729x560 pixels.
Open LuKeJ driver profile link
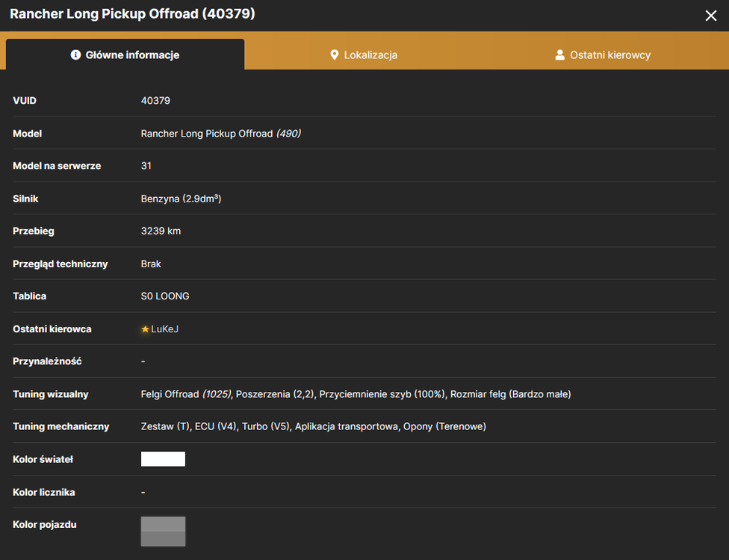coord(164,329)
